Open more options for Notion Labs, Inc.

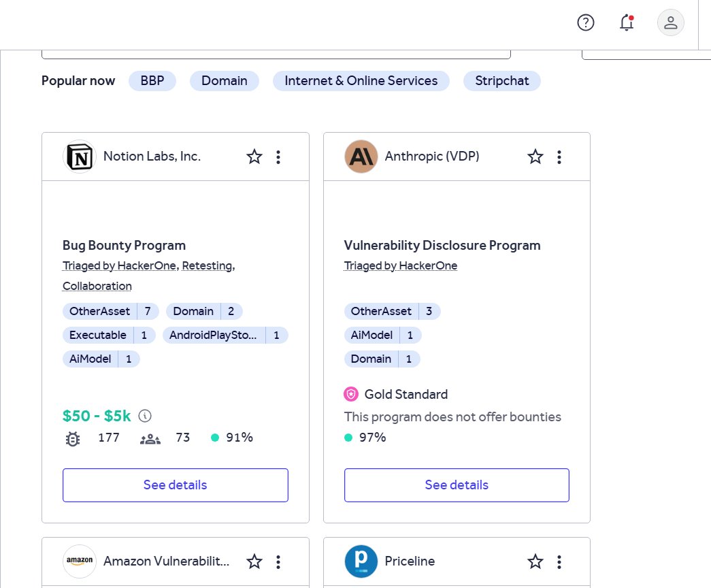(278, 157)
